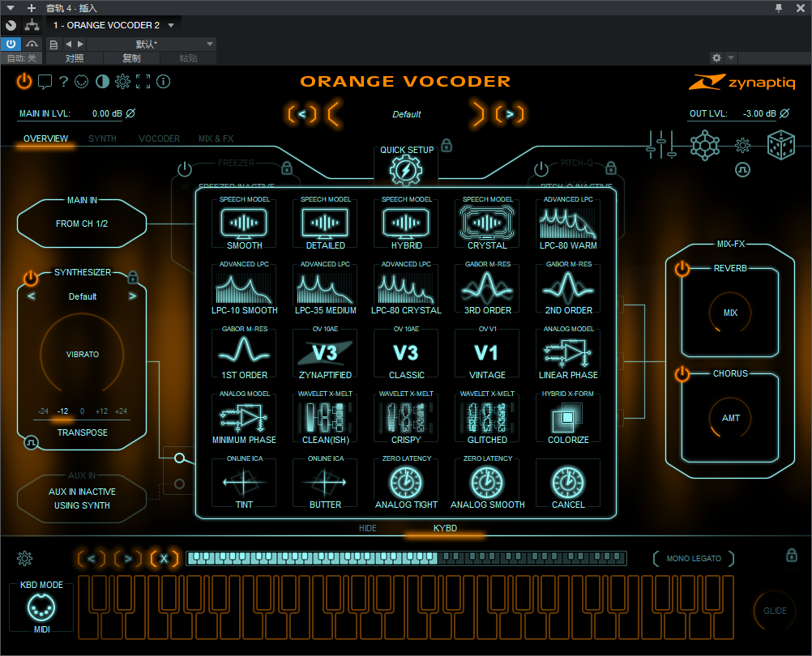812x656 pixels.
Task: Switch to the SYNTH tab
Action: (102, 138)
